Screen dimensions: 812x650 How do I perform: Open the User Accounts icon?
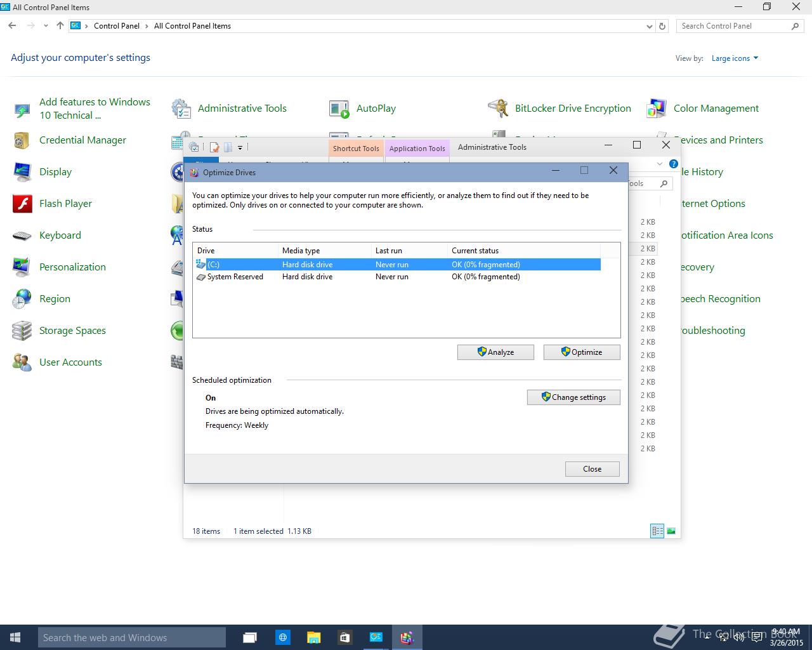(x=22, y=362)
